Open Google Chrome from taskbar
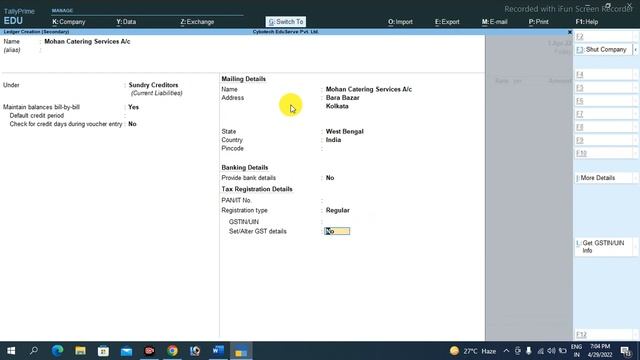The height and width of the screenshot is (360, 640). tap(172, 351)
